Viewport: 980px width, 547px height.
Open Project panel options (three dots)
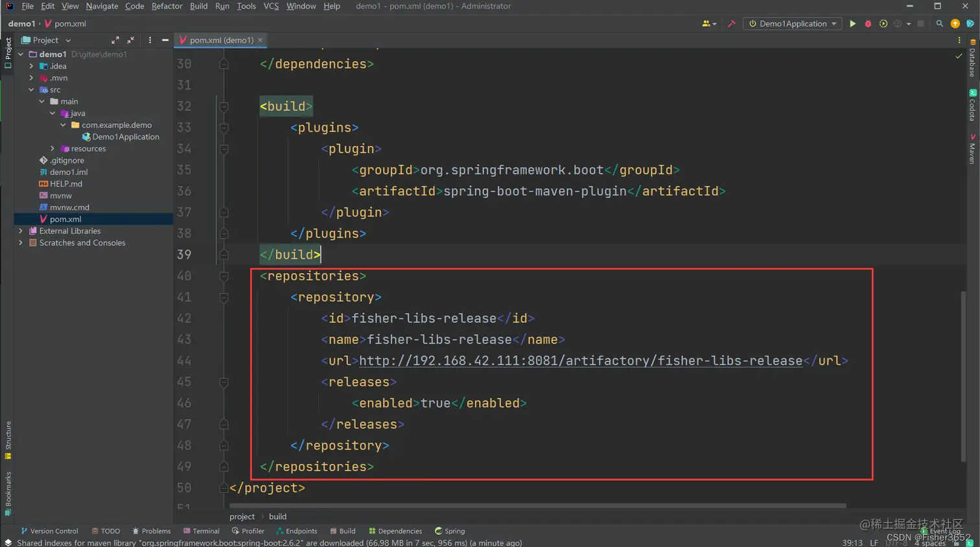150,40
